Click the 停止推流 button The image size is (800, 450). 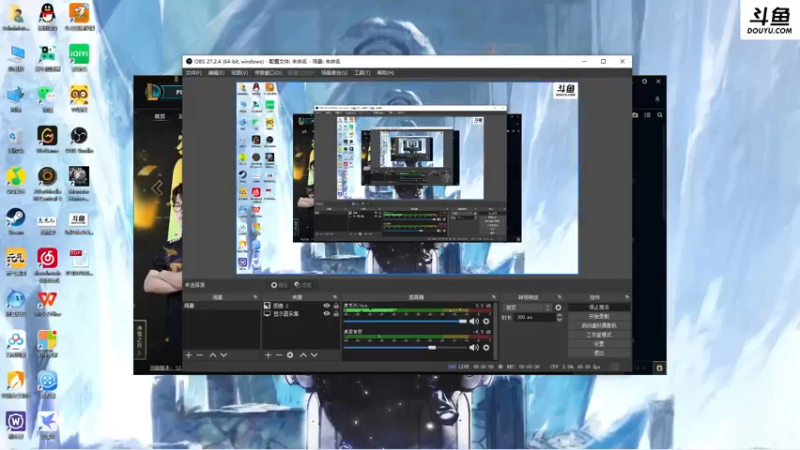point(599,308)
